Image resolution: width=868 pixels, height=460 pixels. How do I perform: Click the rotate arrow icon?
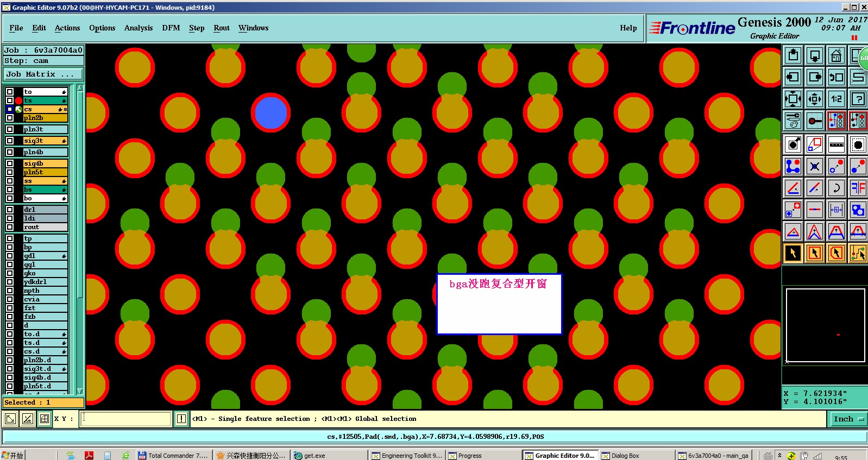point(836,188)
